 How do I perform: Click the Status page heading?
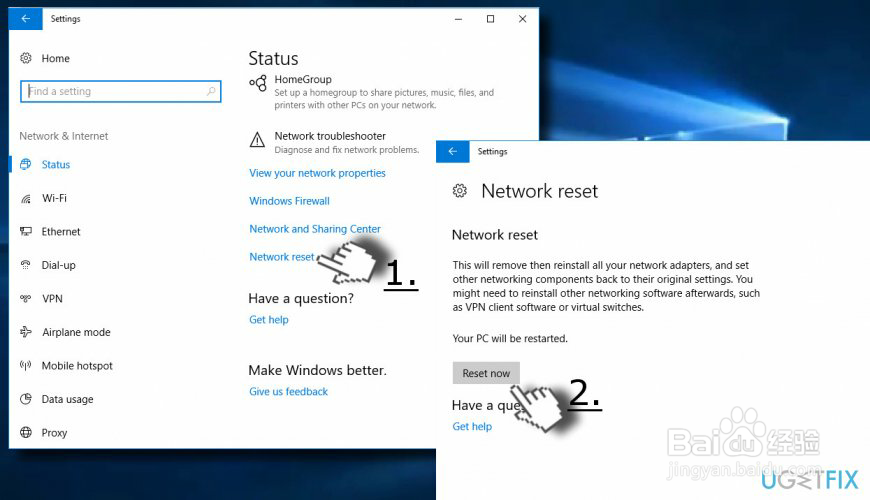coord(274,58)
